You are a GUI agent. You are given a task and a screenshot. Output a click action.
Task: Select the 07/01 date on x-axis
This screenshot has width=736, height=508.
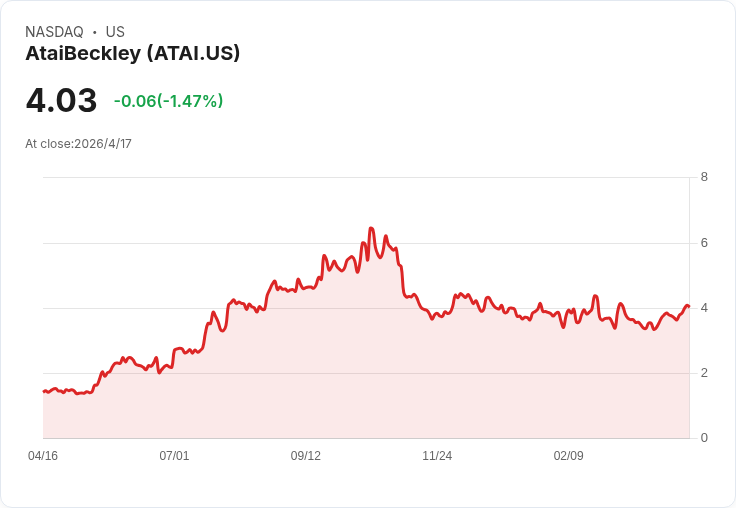174,456
